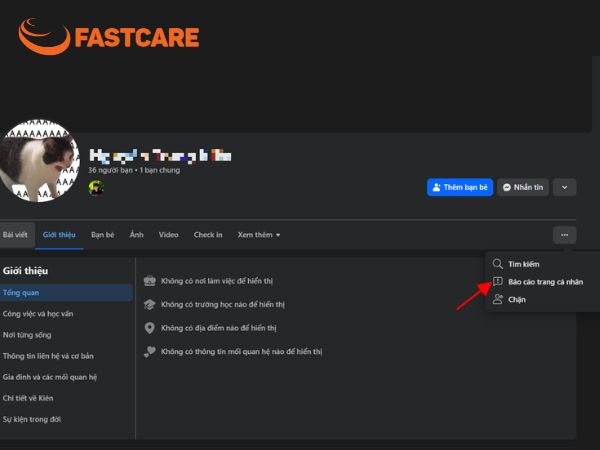
Task: Click the search magnifier icon in the menu
Action: (x=497, y=264)
